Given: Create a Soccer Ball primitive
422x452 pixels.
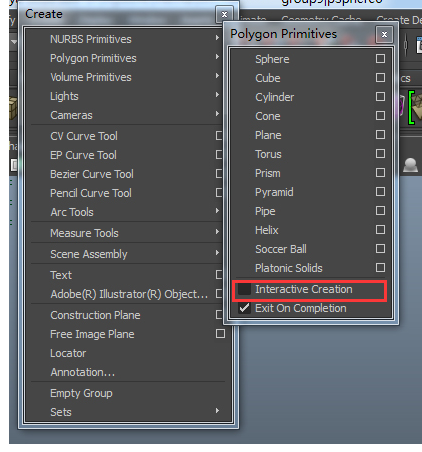Looking at the screenshot, I should (x=281, y=249).
